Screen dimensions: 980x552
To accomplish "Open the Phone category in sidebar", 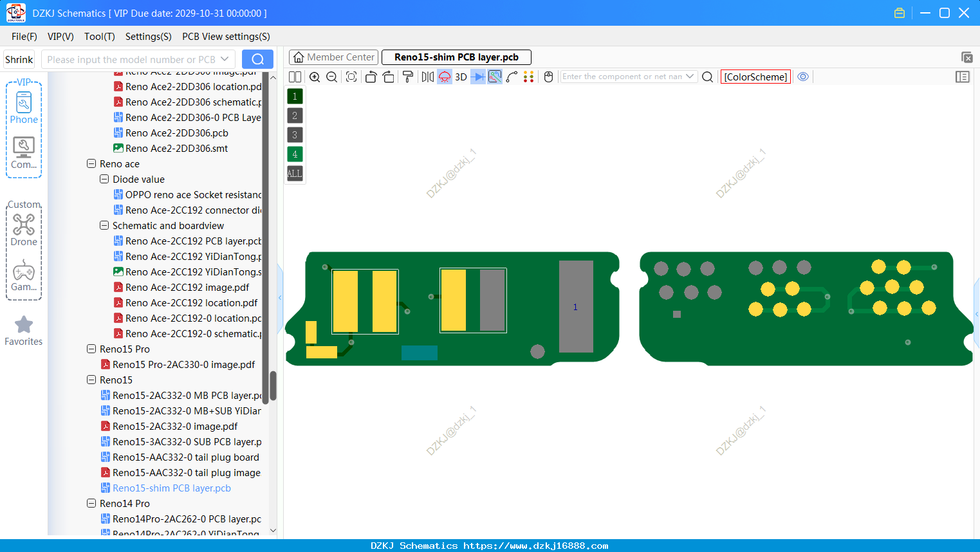I will [x=24, y=107].
